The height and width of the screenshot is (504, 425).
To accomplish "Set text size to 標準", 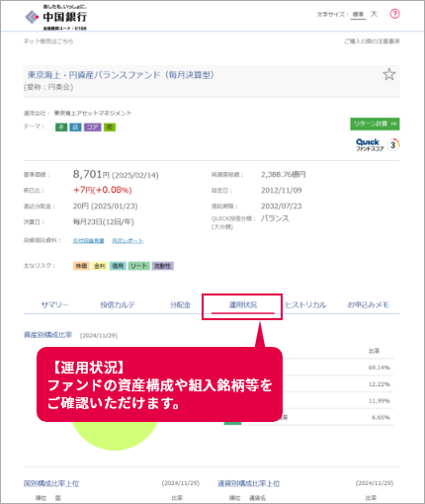I will click(358, 15).
